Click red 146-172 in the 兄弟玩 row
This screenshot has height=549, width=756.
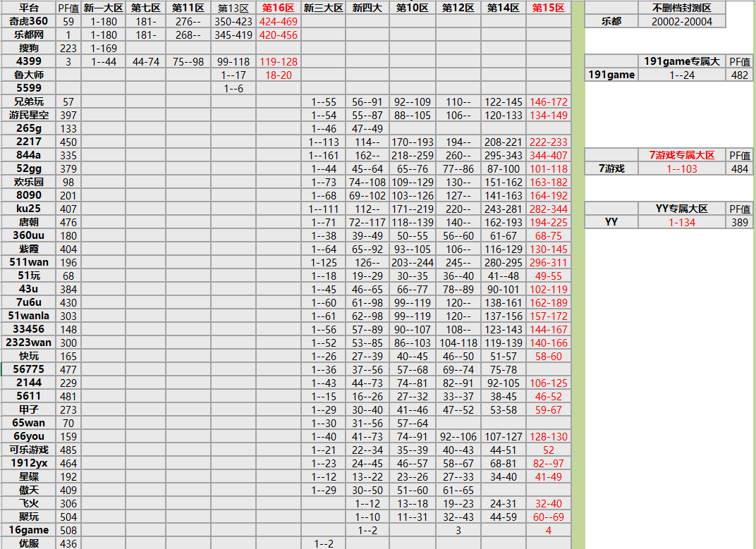pos(549,101)
